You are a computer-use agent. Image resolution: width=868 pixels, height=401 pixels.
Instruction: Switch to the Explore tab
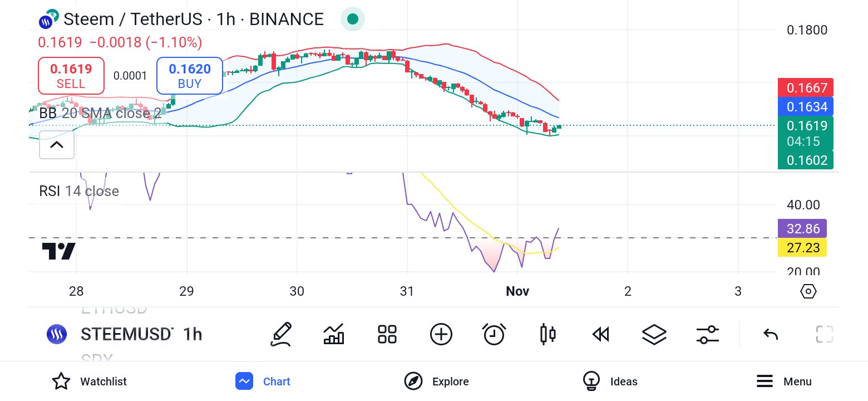tap(437, 382)
